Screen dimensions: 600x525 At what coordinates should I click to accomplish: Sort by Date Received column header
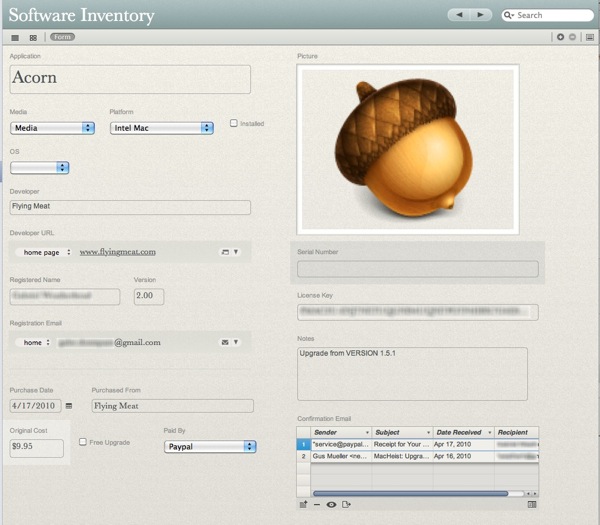click(x=463, y=432)
